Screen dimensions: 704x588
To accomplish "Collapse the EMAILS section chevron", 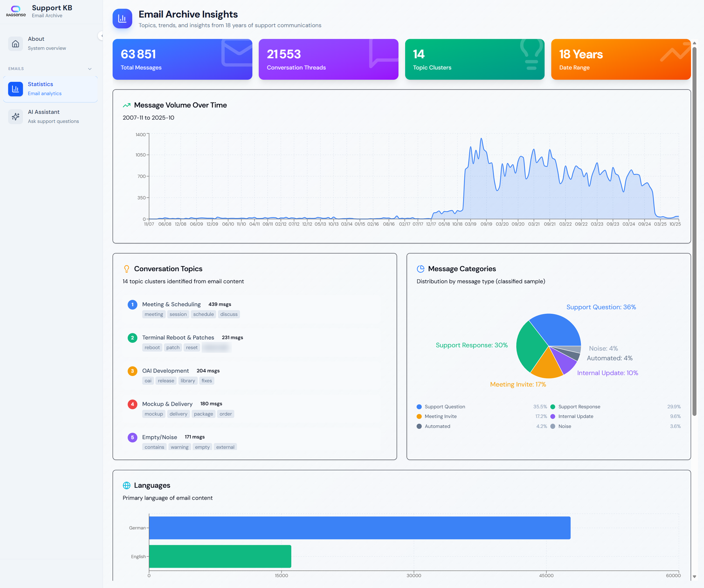I will (90, 69).
